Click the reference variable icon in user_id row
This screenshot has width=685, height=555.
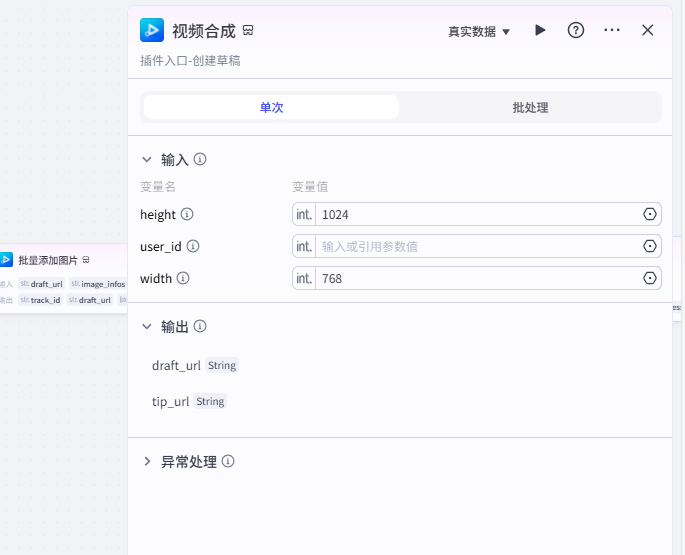650,246
